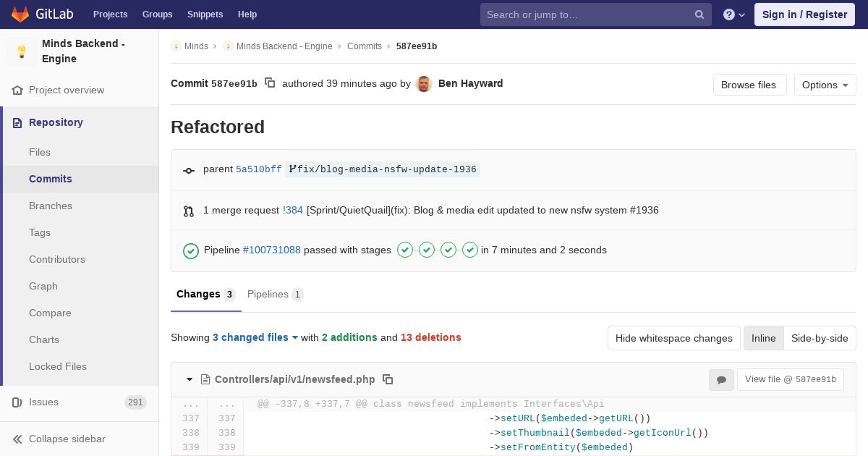
Task: Open merge request !384 link
Action: (293, 211)
